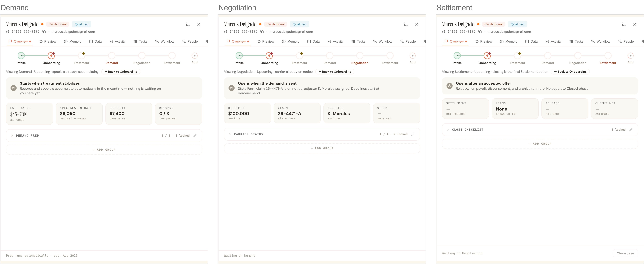
Task: Click the branch icon in Demand panel header
Action: click(x=188, y=24)
